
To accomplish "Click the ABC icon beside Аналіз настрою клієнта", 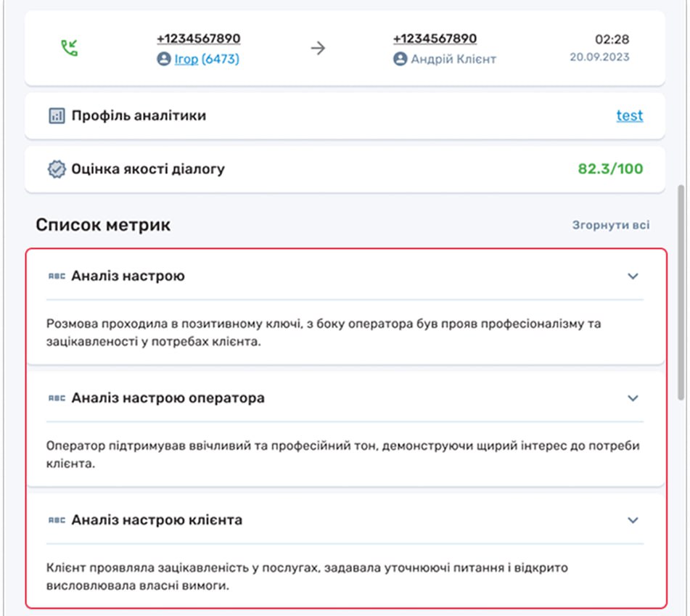I will tap(57, 520).
